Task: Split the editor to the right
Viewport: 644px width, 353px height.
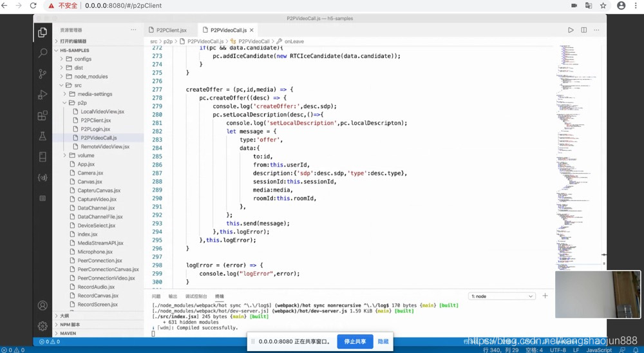Action: point(584,30)
